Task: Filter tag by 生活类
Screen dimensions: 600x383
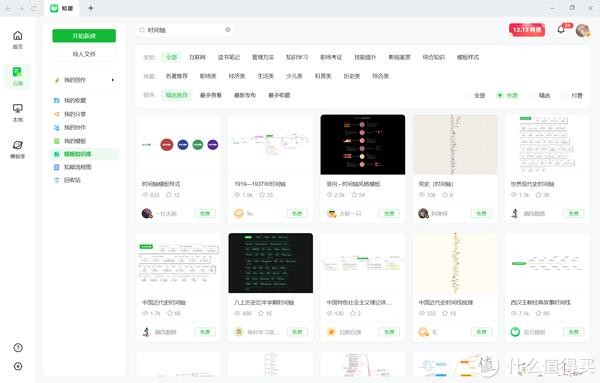Action: tap(265, 76)
